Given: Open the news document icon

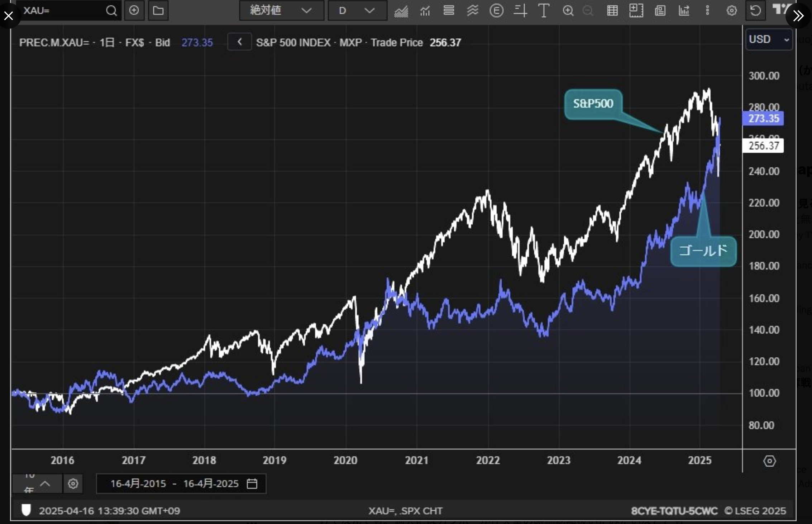Looking at the screenshot, I should (x=660, y=11).
